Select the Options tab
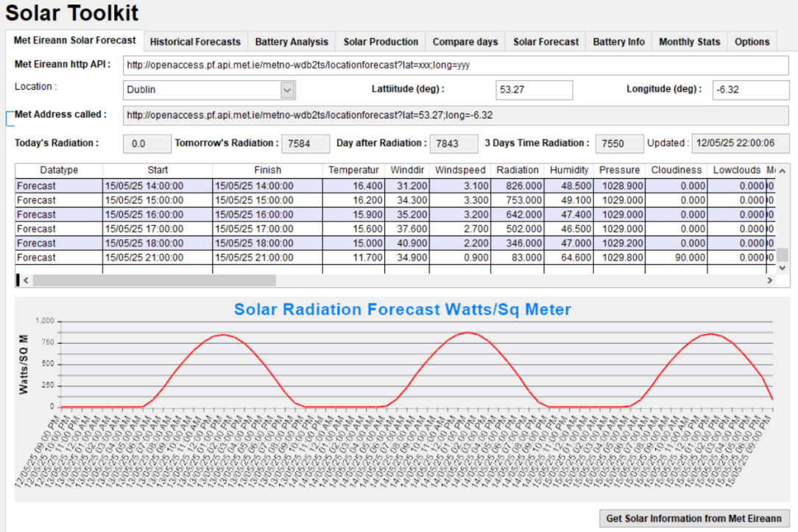Screen dimensions: 798x532 [752, 42]
